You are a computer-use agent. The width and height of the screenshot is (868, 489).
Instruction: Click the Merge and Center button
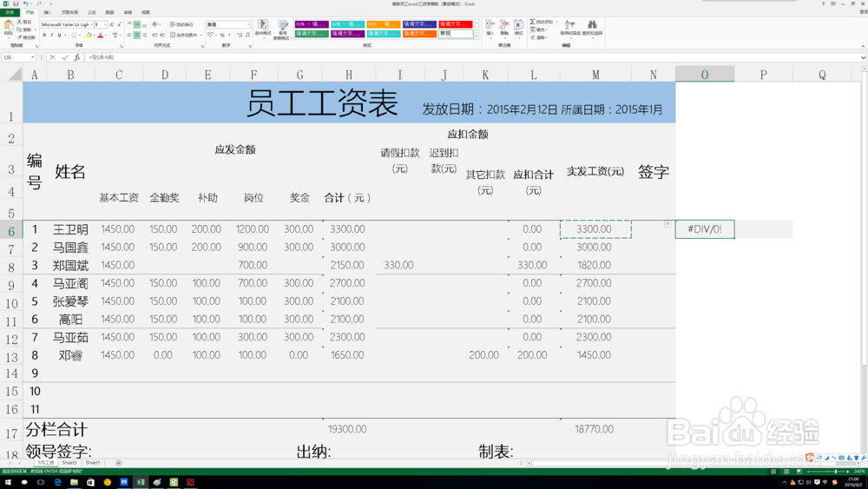coord(183,35)
